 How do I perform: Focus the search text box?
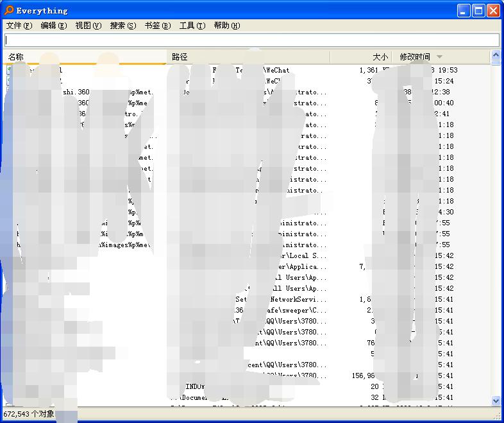(x=251, y=40)
